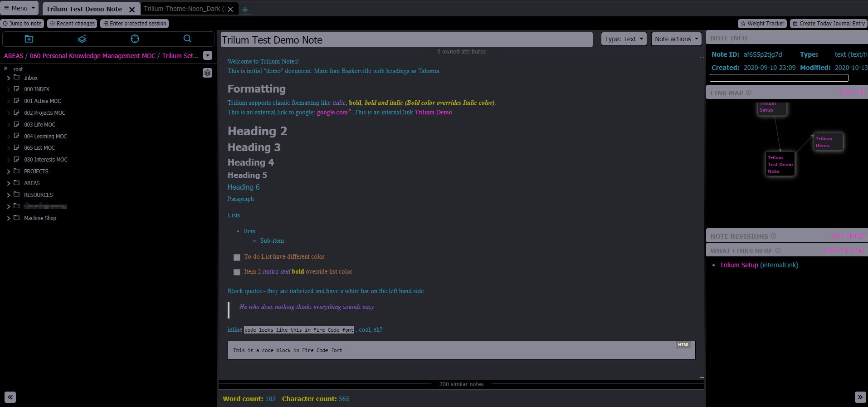Click the What Links Here info icon
This screenshot has width=868, height=407.
(x=778, y=250)
